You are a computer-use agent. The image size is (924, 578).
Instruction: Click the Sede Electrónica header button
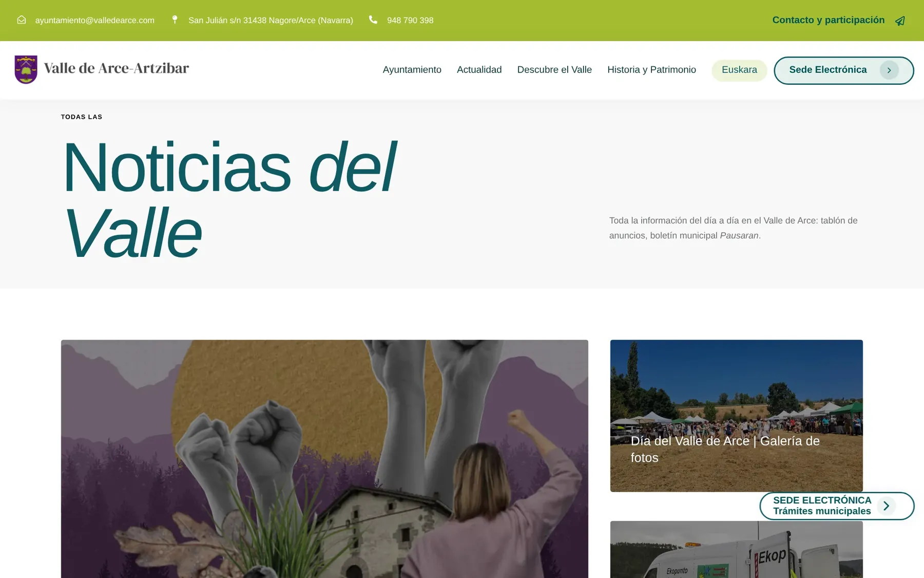[843, 70]
